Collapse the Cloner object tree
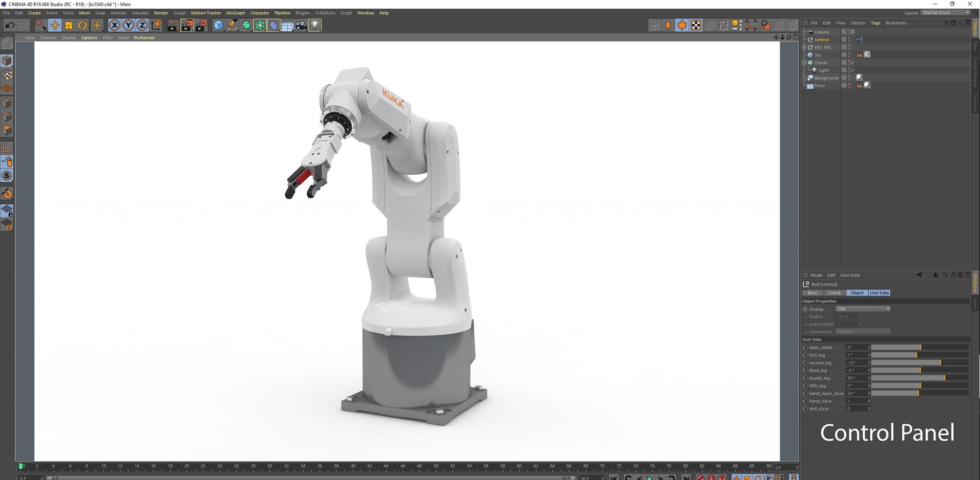The height and width of the screenshot is (480, 980). pyautogui.click(x=804, y=63)
